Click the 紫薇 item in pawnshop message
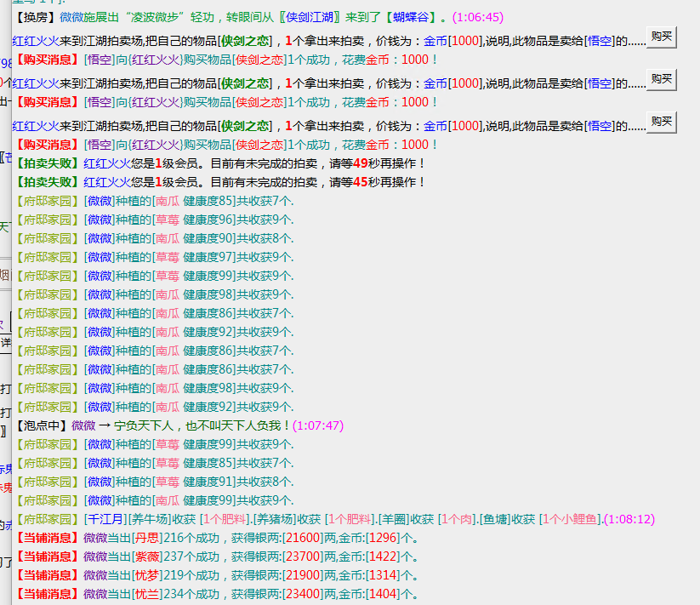 point(146,556)
